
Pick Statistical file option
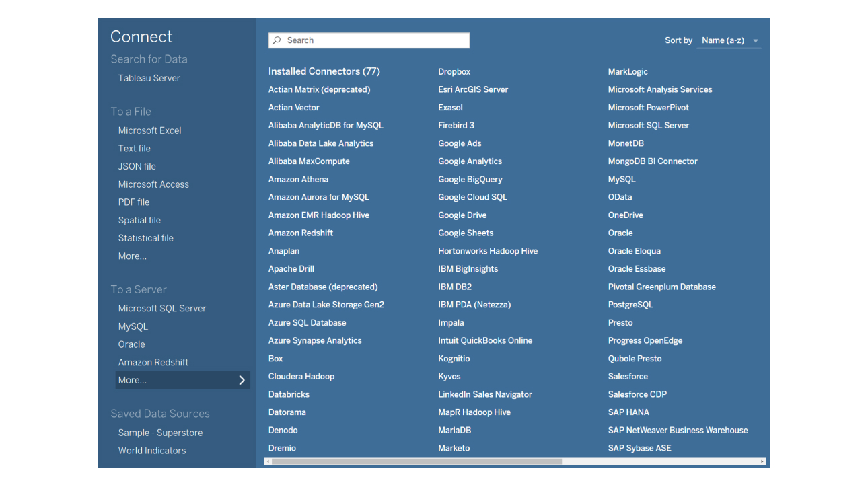pos(146,238)
